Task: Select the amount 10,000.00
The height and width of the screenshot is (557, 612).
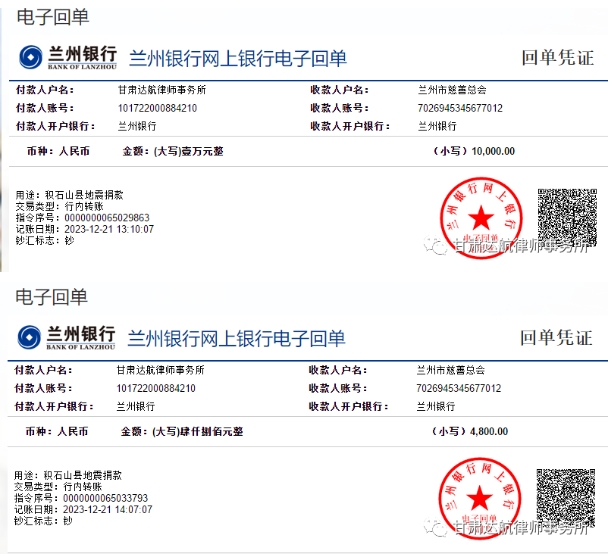Action: tap(493, 151)
